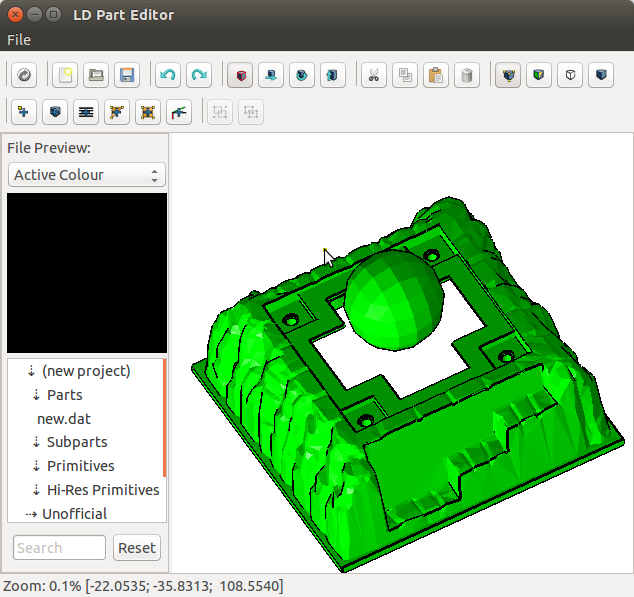This screenshot has width=634, height=597.
Task: Enable the wireframe white cube view
Action: point(570,75)
